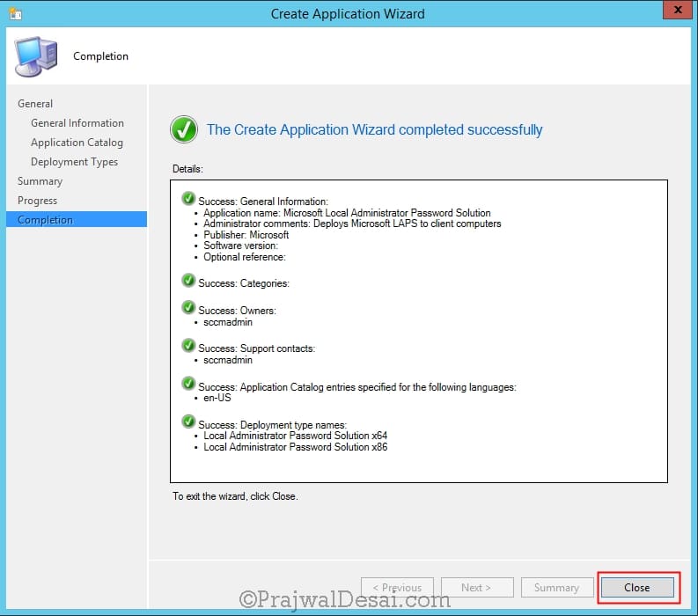
Task: Select the Progress step in sidebar
Action: point(37,201)
